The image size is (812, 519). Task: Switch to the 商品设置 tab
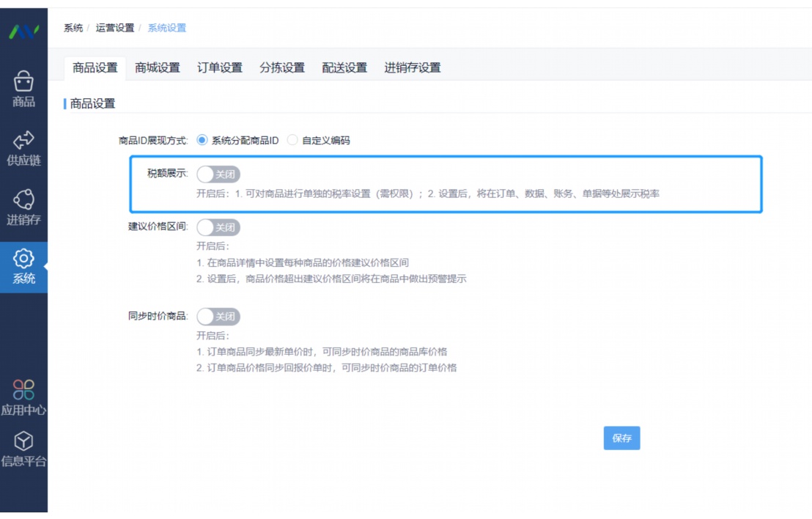pos(95,68)
